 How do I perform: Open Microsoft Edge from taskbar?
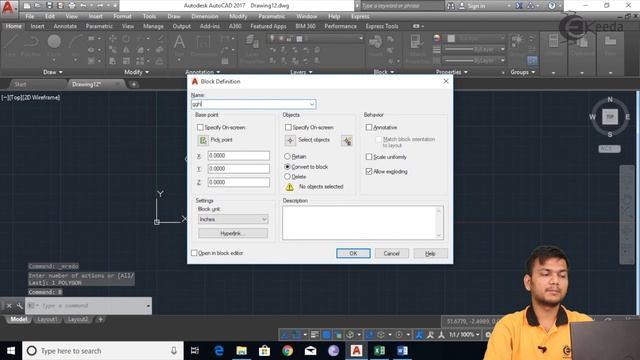(x=219, y=351)
